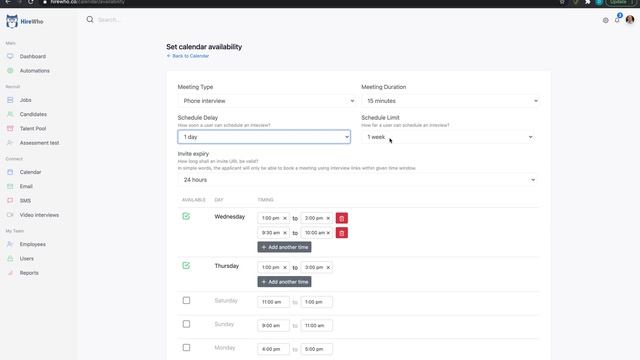Image resolution: width=640 pixels, height=360 pixels.
Task: Open Meeting Type dropdown
Action: tap(267, 101)
